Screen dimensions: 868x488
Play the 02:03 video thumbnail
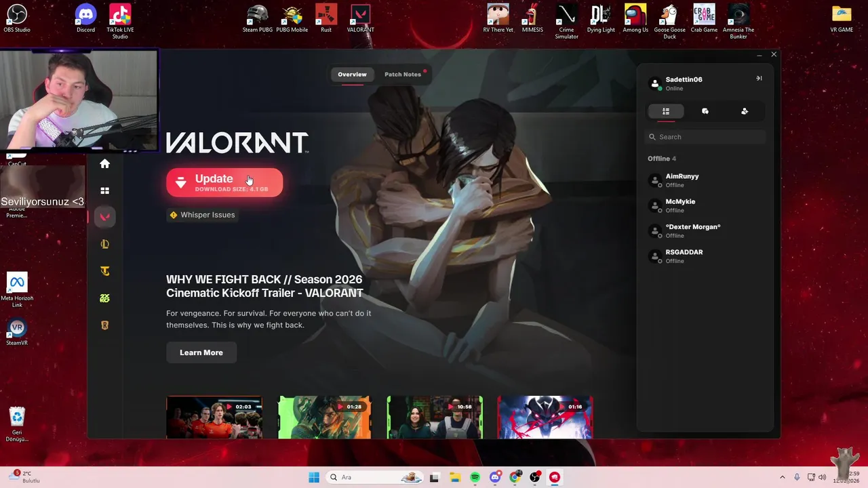(214, 418)
